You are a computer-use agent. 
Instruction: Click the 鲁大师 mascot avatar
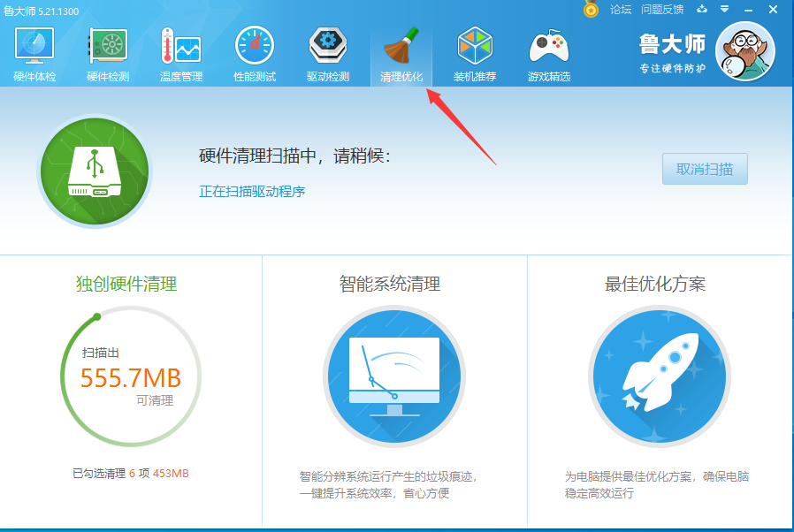744,51
